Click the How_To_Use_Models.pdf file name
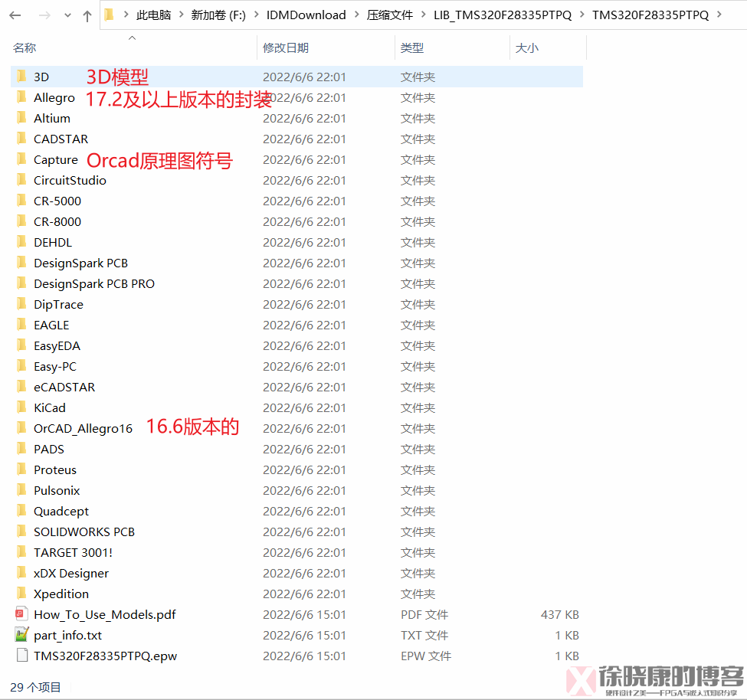This screenshot has width=747, height=700. point(105,615)
